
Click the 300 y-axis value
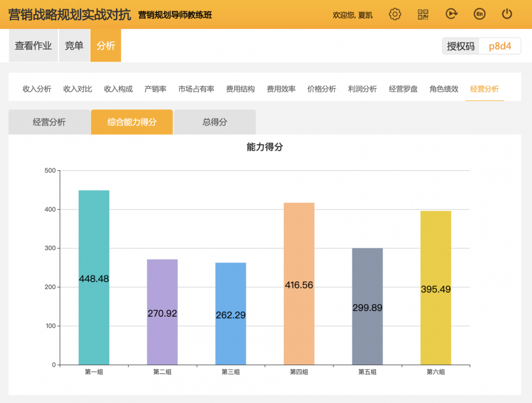click(50, 248)
